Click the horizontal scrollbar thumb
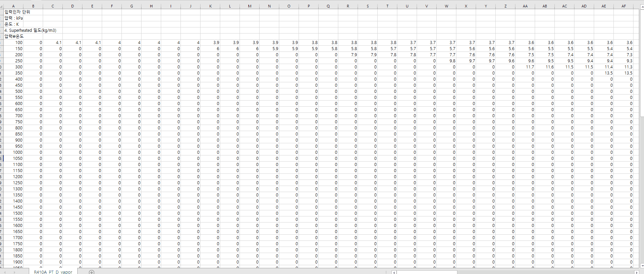 pyautogui.click(x=427, y=272)
